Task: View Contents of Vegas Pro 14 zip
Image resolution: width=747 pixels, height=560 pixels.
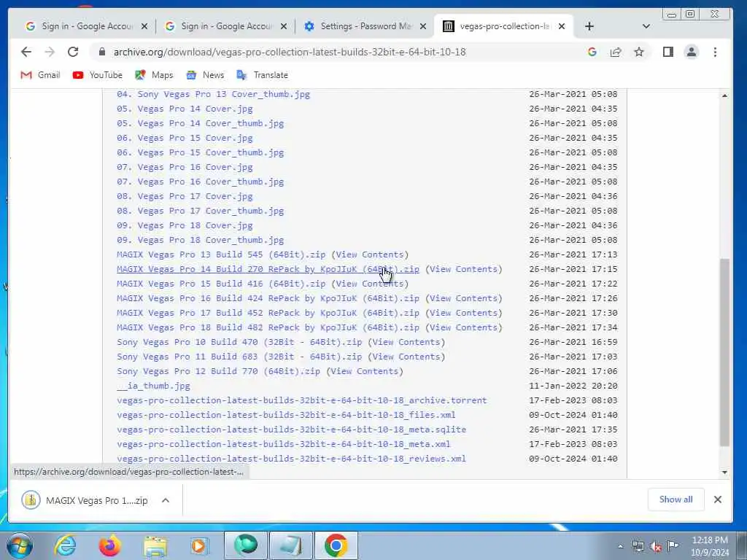Action: [x=463, y=269]
